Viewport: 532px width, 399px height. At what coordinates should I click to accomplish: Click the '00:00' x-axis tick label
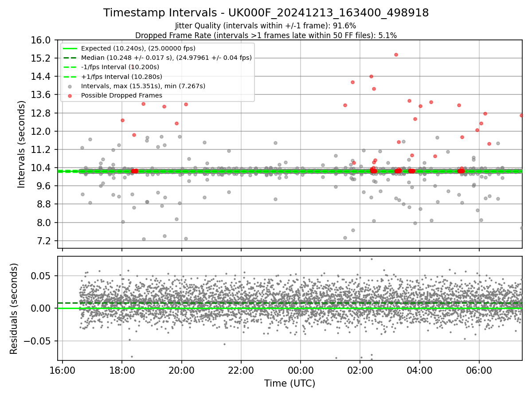click(x=301, y=371)
